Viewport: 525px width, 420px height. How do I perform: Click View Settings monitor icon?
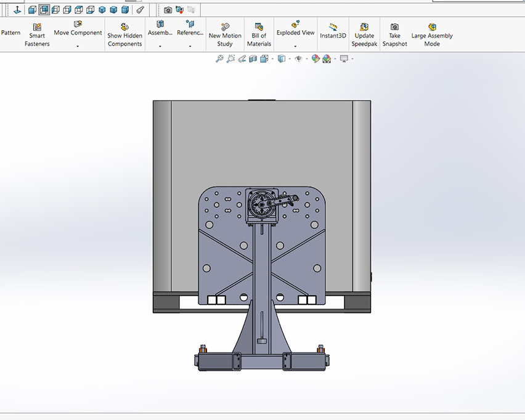click(344, 59)
